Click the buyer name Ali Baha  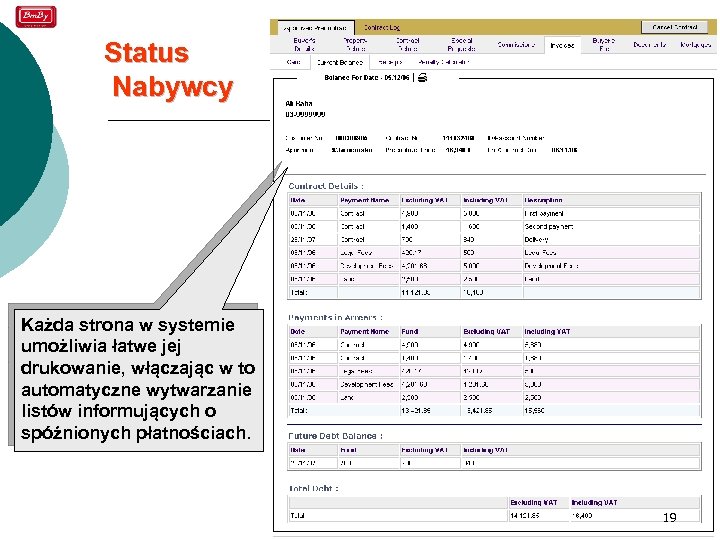click(x=299, y=103)
